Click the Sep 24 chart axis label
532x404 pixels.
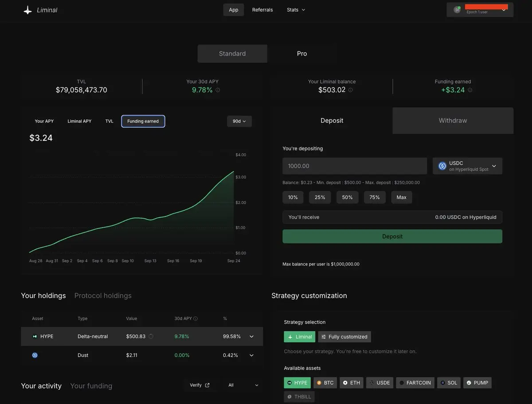click(234, 261)
